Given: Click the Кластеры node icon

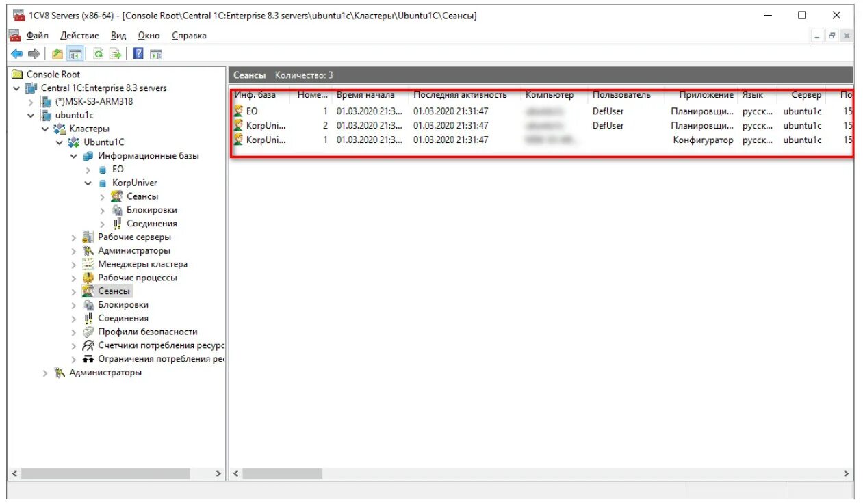Looking at the screenshot, I should [60, 129].
